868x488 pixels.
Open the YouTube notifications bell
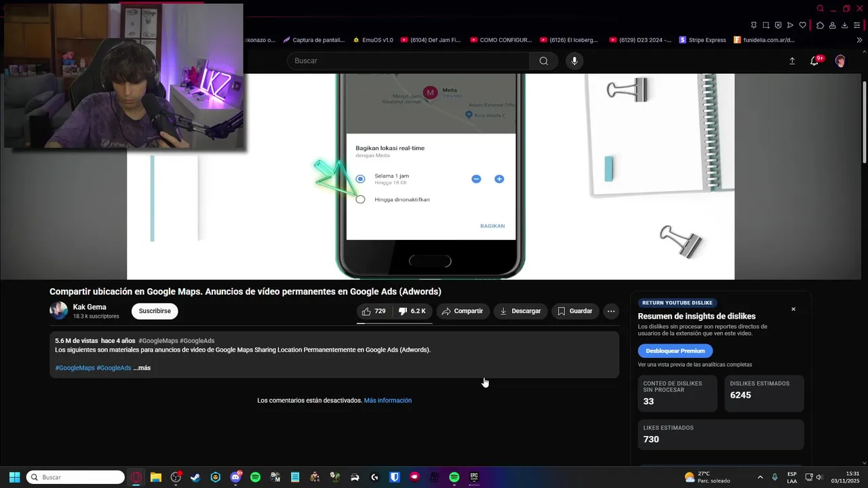pos(815,61)
